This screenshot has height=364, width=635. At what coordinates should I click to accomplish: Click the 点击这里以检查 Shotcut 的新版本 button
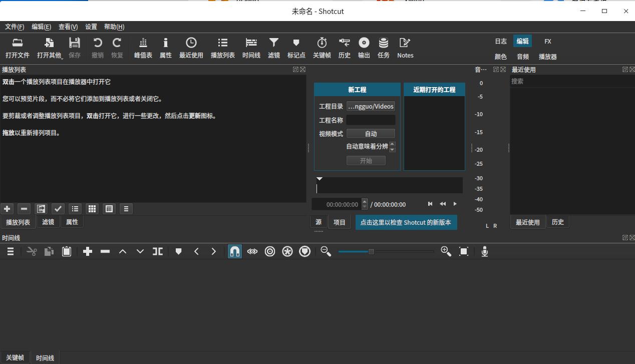tap(406, 222)
